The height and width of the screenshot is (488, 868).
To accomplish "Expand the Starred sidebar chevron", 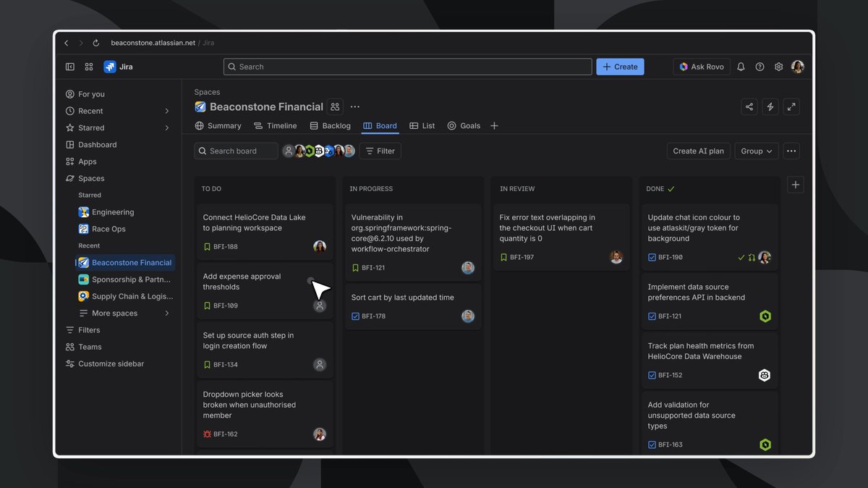I will point(167,128).
